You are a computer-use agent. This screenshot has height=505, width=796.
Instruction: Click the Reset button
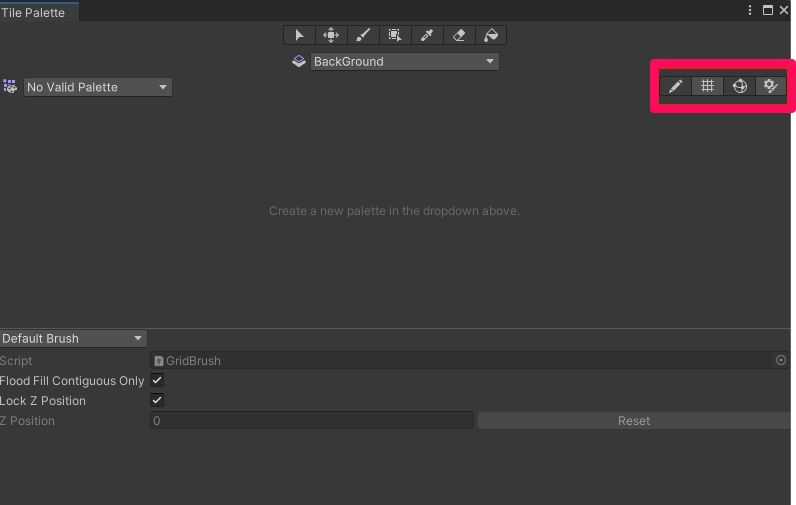634,420
